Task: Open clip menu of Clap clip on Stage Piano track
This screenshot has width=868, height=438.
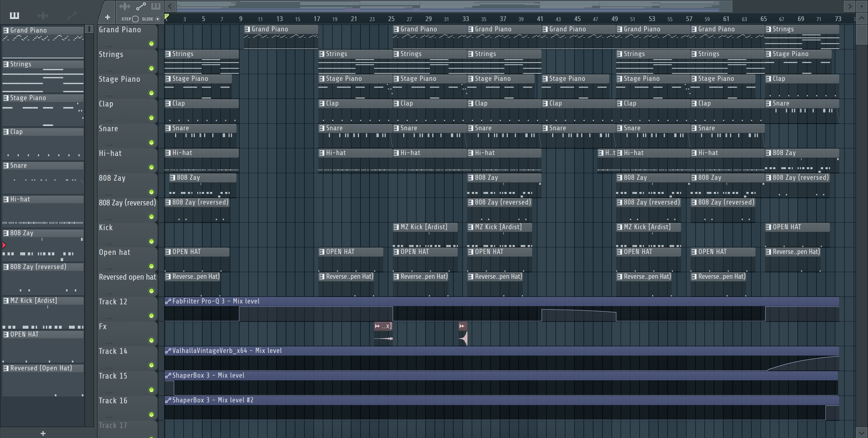Action: coord(768,78)
